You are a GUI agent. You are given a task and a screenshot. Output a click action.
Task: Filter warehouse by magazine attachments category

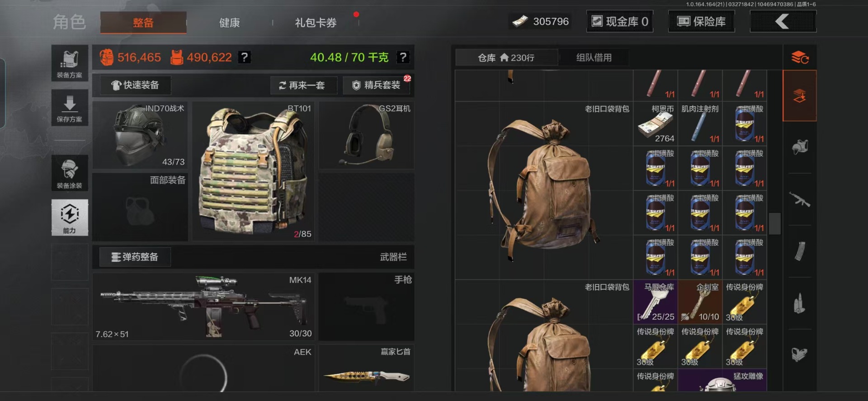800,251
